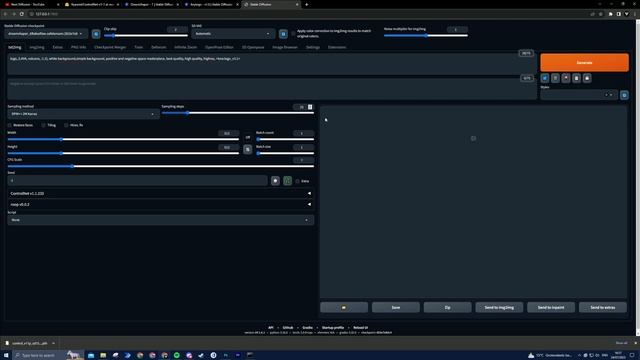Open SD VAE Automatic dropdown
The width and height of the screenshot is (640, 360).
(233, 34)
